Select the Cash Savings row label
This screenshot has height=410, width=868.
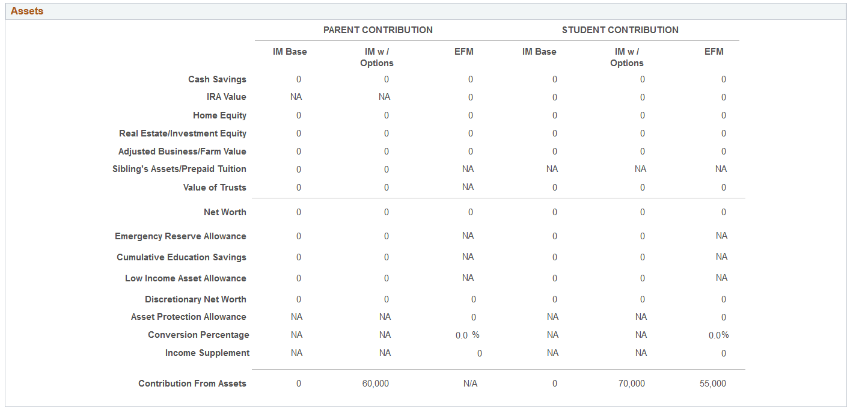point(217,79)
